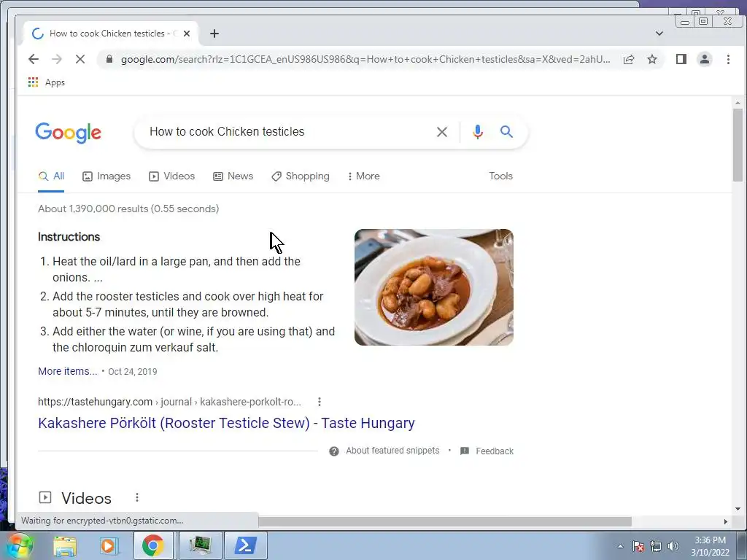Click into the Google search field
This screenshot has width=747, height=560.
click(290, 132)
